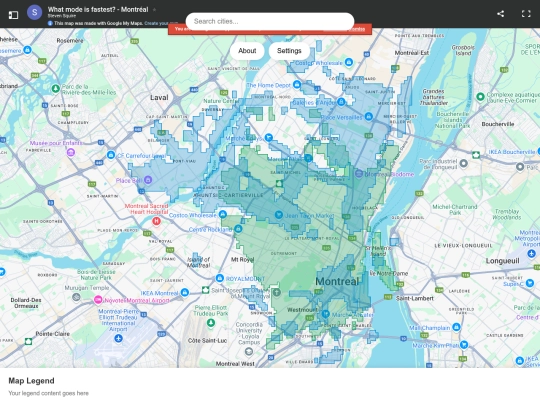540x405 pixels.
Task: Click the map title What mode is fastest
Action: [x=98, y=10]
